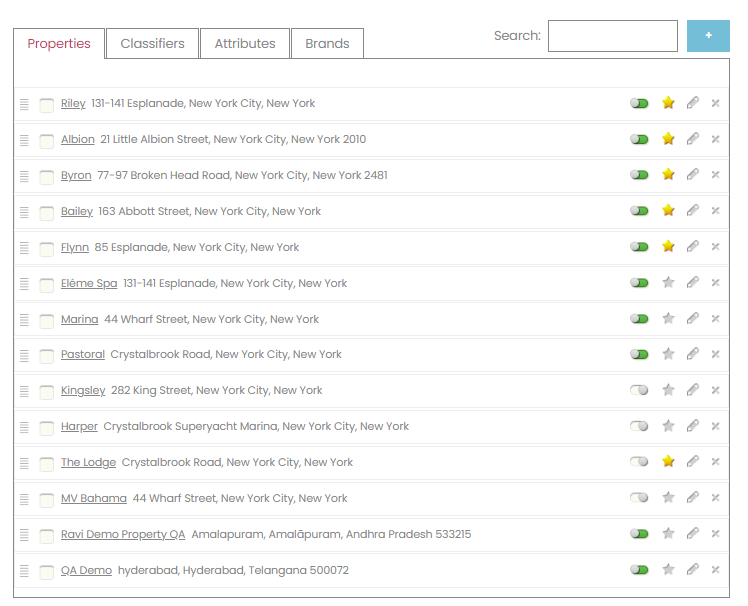Image resolution: width=748 pixels, height=606 pixels.
Task: Click the MV Bahama link
Action: [x=94, y=498]
